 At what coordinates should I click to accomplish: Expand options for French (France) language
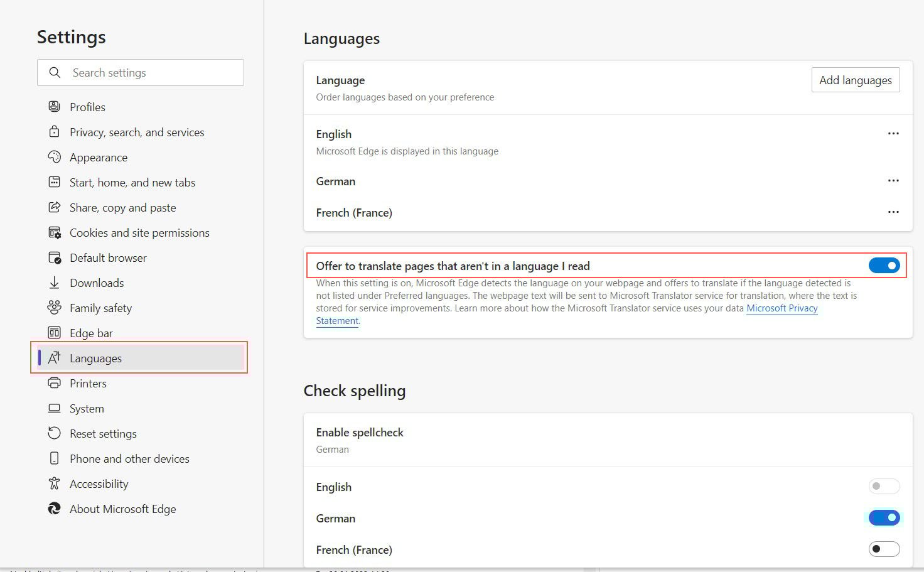pos(893,212)
